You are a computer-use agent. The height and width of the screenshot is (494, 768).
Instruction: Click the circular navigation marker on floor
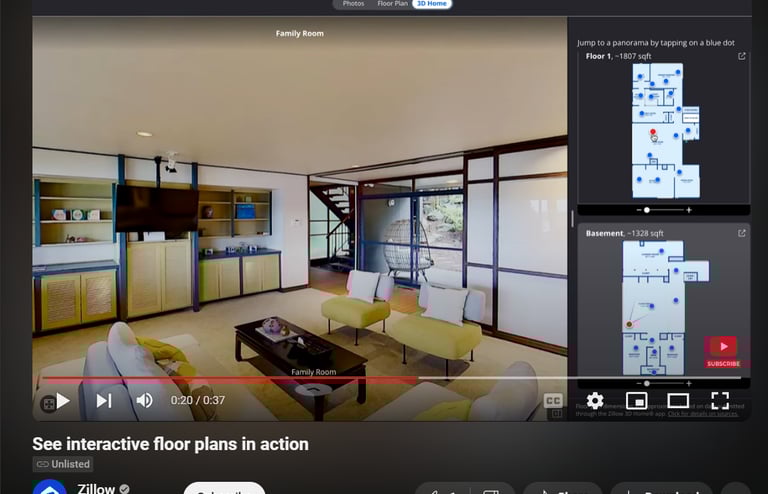314,388
